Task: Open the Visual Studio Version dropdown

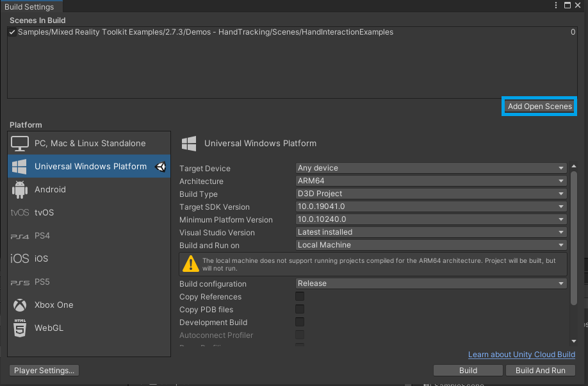Action: 431,232
